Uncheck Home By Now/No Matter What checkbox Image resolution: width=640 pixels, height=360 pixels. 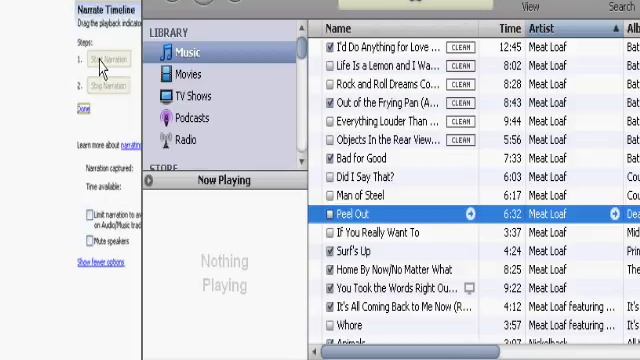(330, 270)
